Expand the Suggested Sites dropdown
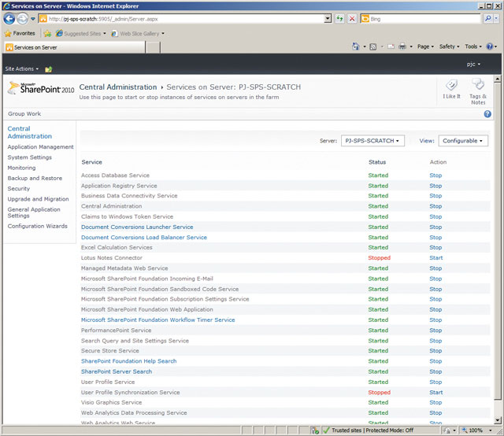This screenshot has height=436, width=504. pos(105,33)
